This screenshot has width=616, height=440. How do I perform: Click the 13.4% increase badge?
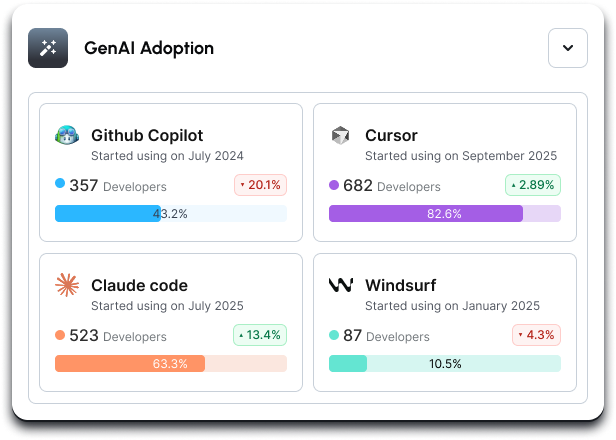pyautogui.click(x=261, y=335)
